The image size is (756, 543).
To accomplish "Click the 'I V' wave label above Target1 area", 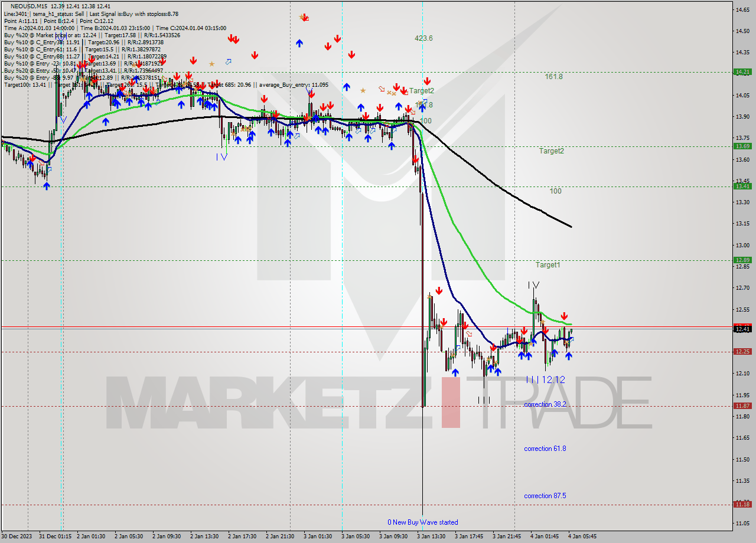I will point(533,285).
